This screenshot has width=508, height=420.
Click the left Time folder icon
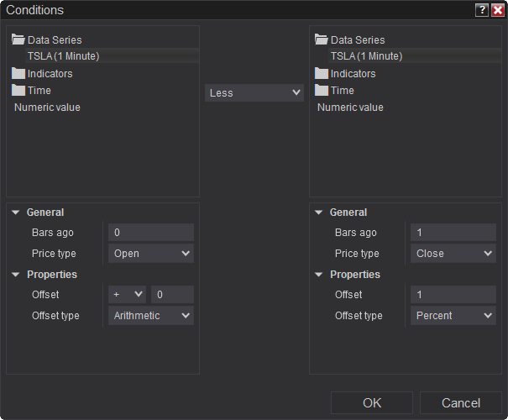click(18, 90)
